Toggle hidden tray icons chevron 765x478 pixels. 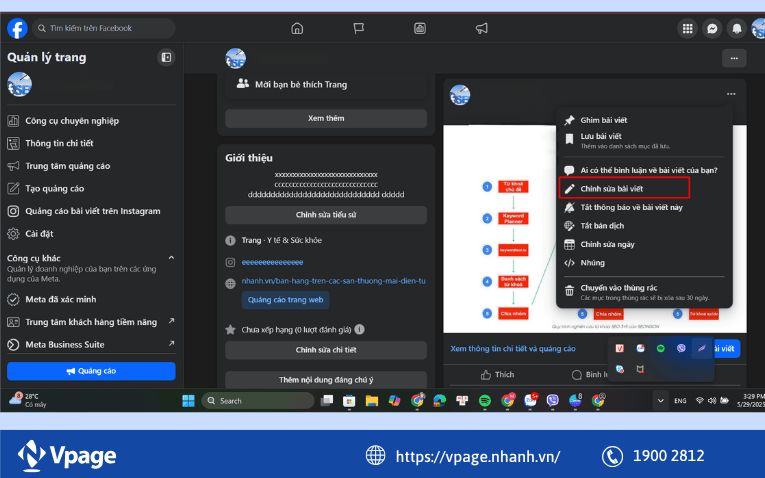click(660, 401)
